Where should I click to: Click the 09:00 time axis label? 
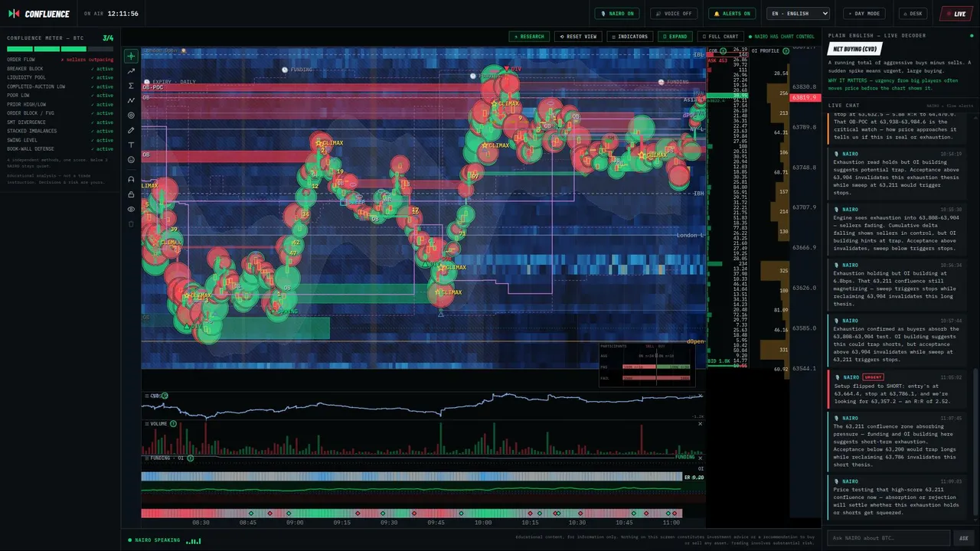point(295,523)
